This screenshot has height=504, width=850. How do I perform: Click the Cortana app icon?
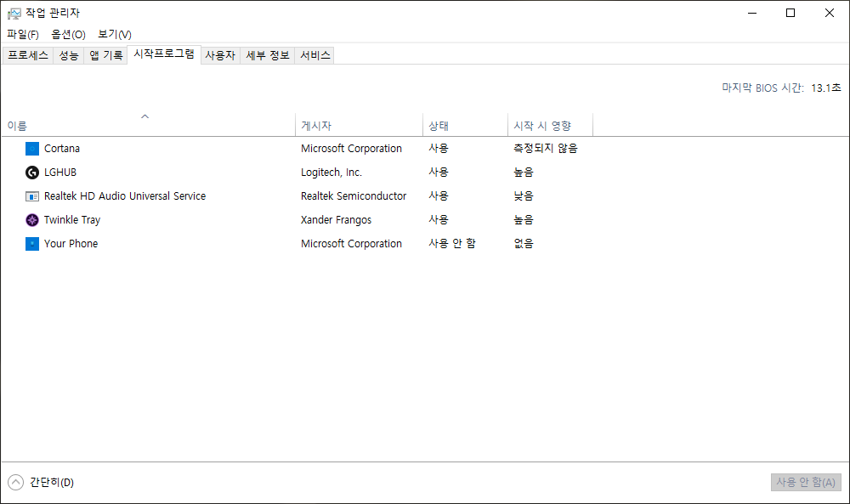(x=32, y=149)
